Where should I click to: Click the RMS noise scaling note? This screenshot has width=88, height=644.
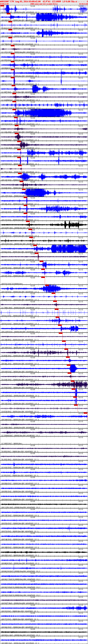44,4
